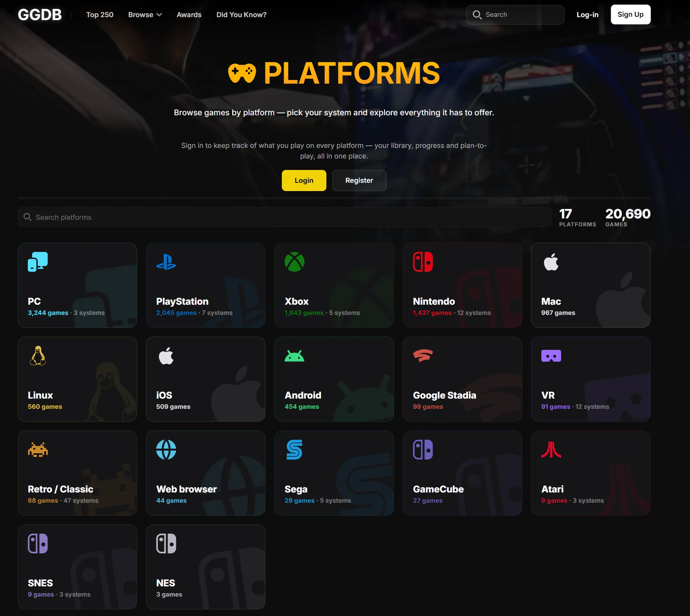Expand the Browse dropdown menu
The height and width of the screenshot is (616, 690).
[x=145, y=15]
